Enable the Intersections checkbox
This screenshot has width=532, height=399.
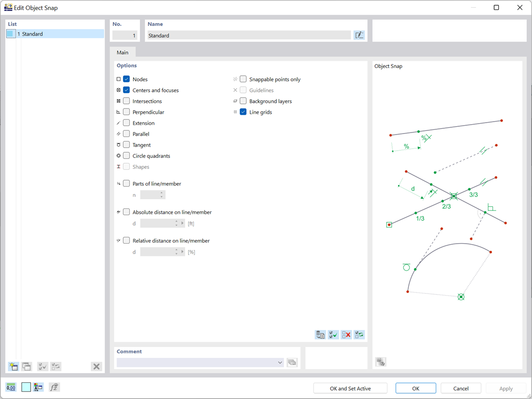[x=127, y=101]
